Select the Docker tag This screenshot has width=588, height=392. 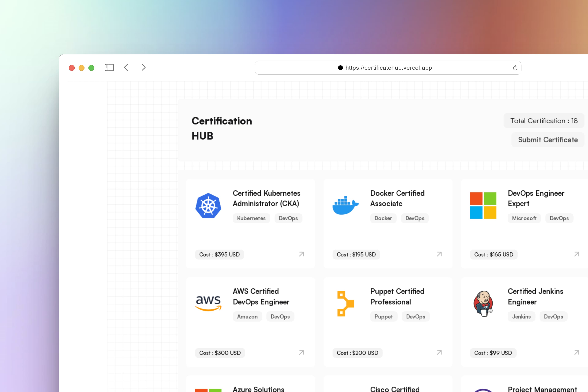point(383,218)
